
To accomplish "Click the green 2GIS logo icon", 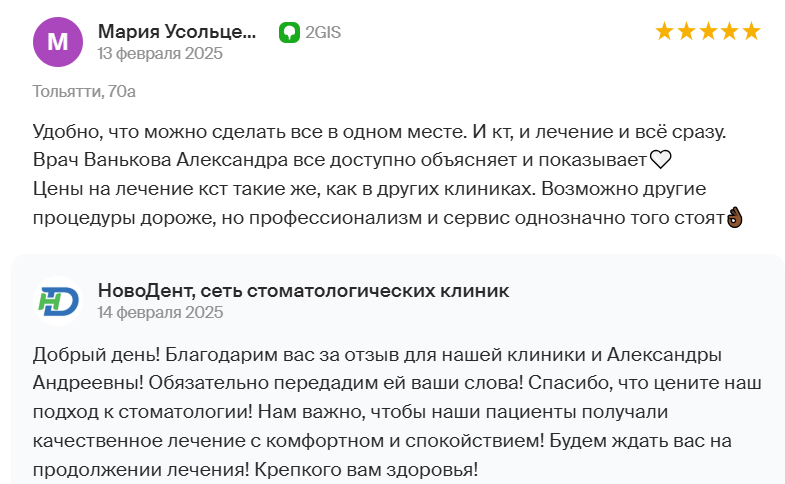I will click(289, 33).
